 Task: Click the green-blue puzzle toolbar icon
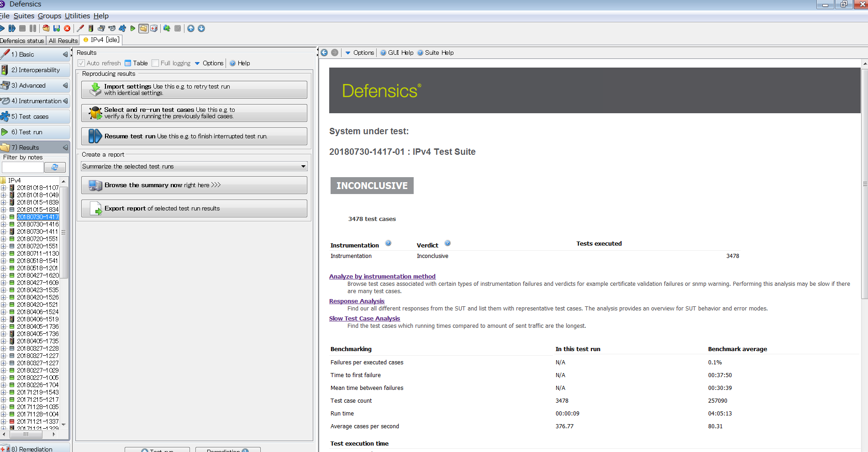(167, 28)
